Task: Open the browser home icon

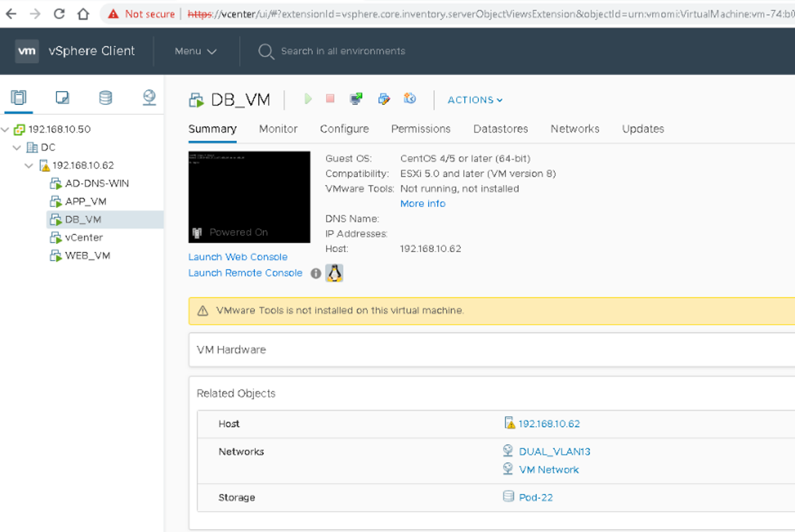Action: click(x=83, y=14)
